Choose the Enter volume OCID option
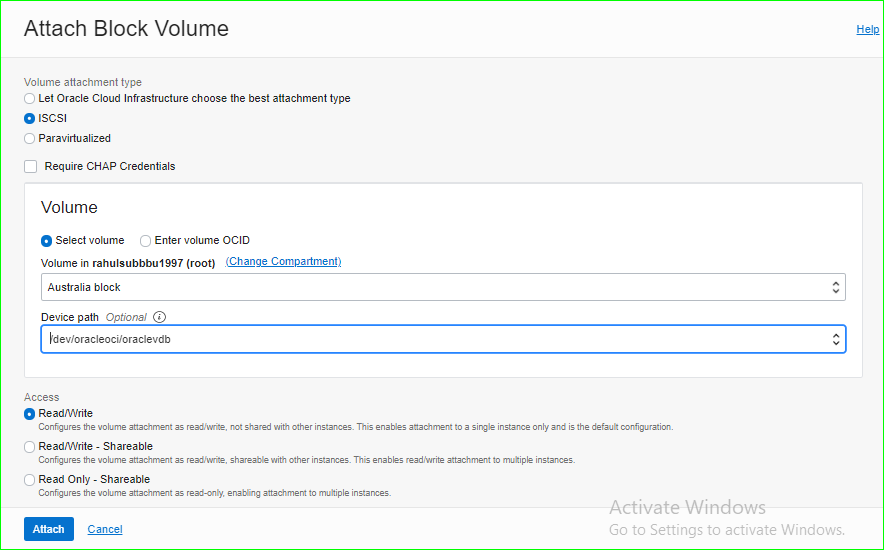This screenshot has width=884, height=550. click(146, 240)
